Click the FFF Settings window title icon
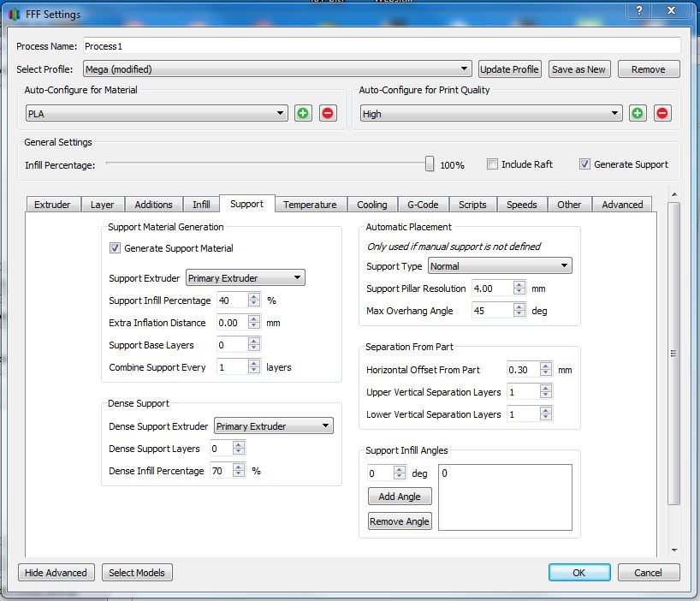 [x=15, y=15]
